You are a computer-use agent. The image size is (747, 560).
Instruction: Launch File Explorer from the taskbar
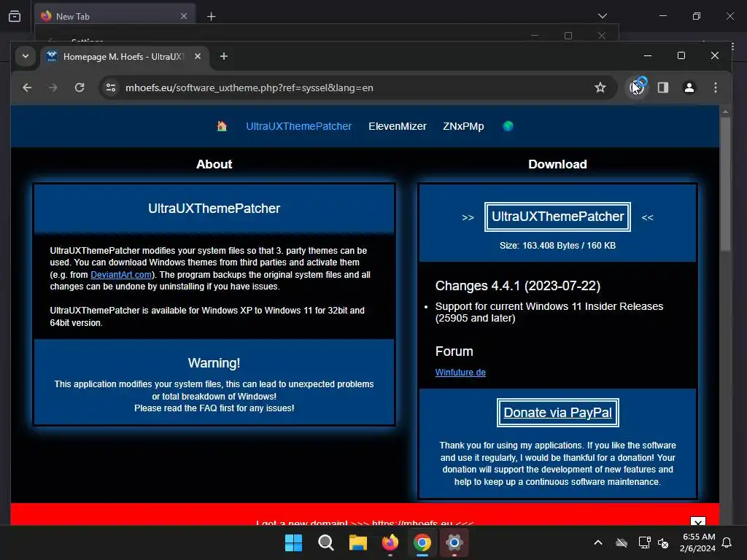[357, 542]
